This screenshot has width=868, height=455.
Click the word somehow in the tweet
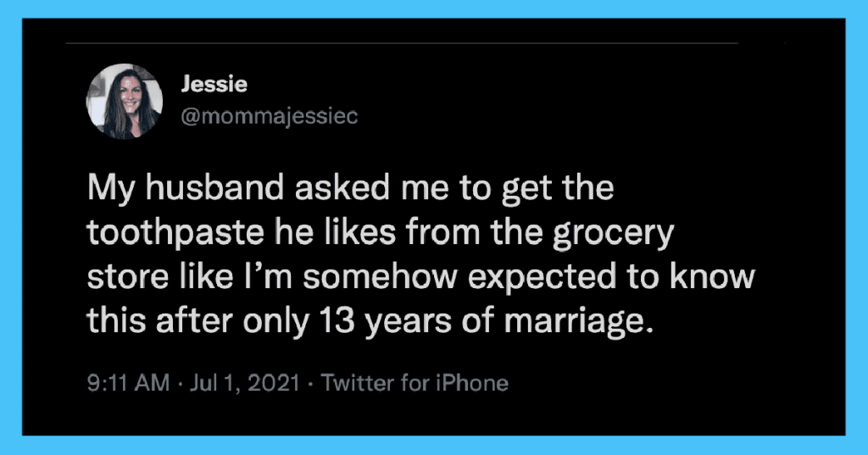[380, 276]
